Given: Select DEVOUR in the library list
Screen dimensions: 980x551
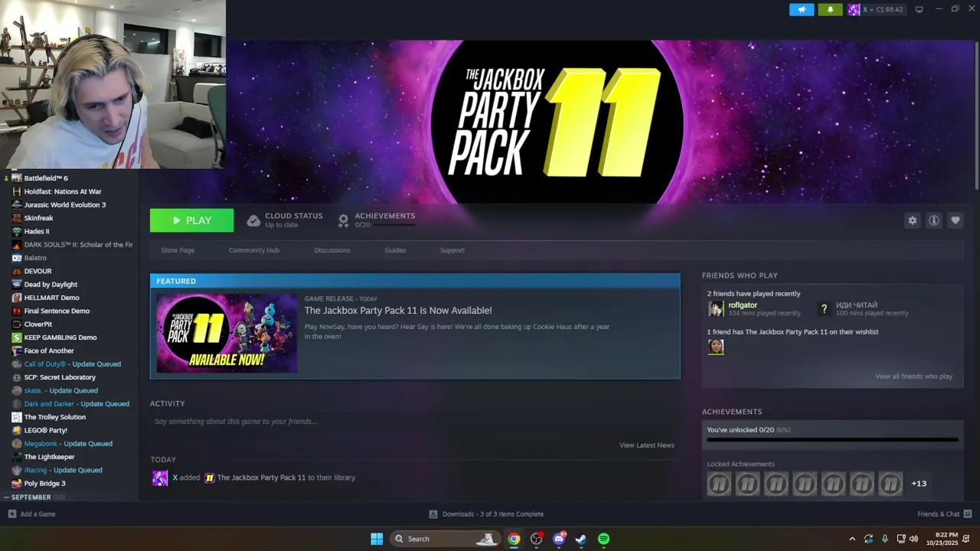Looking at the screenshot, I should (x=38, y=271).
